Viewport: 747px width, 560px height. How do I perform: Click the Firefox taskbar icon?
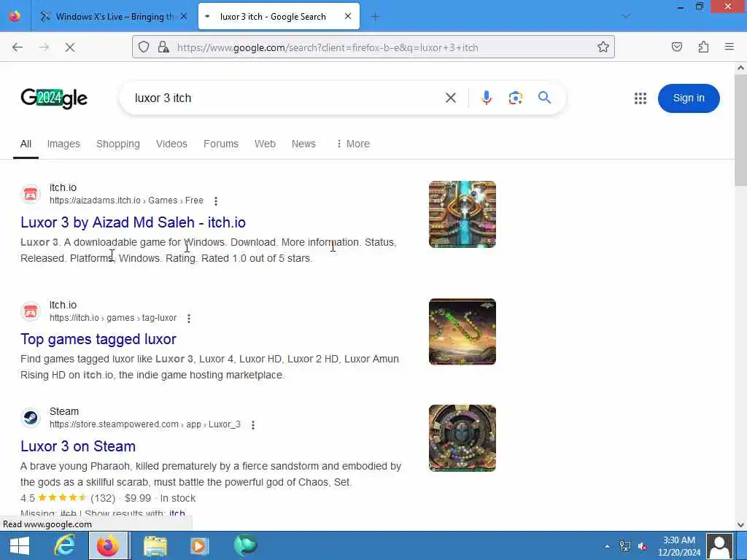point(108,545)
